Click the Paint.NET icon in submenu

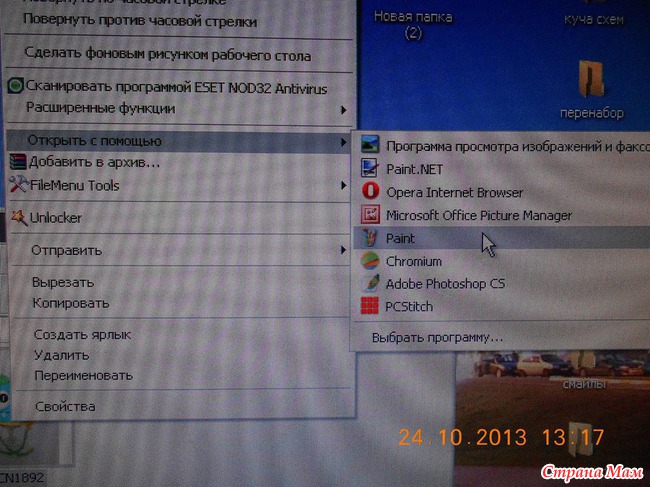(x=371, y=169)
